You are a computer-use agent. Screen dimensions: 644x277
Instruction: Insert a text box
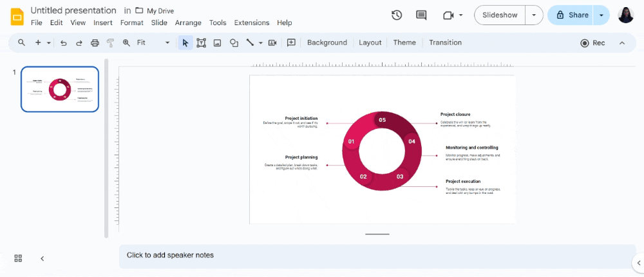point(201,43)
